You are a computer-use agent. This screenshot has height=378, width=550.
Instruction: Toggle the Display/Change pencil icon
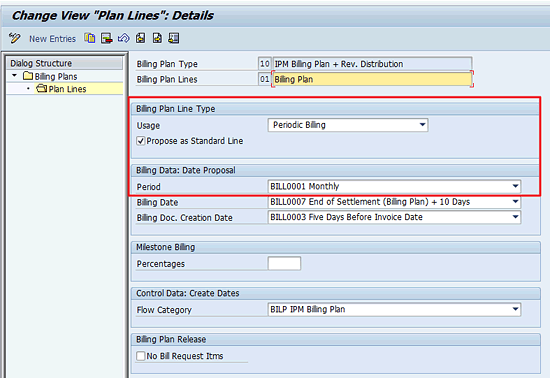14,38
